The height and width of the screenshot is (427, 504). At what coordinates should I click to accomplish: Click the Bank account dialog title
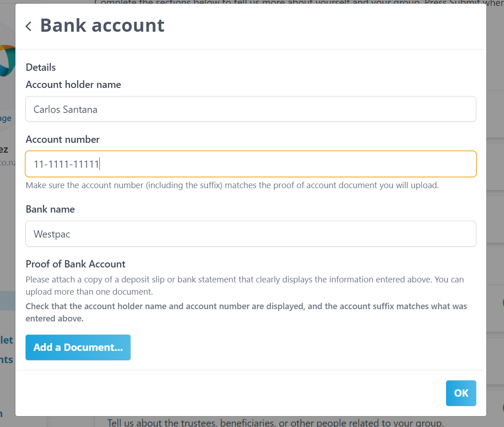point(102,25)
